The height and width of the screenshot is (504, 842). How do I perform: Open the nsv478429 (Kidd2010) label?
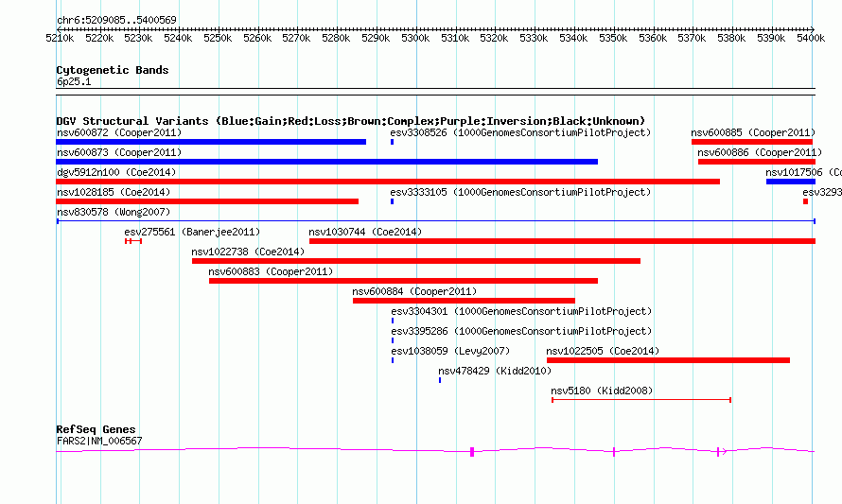coord(495,371)
